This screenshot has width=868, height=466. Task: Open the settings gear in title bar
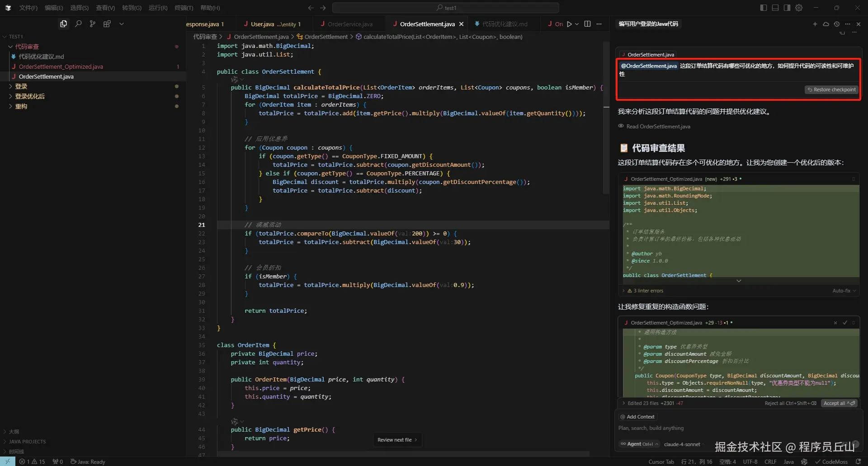point(799,8)
